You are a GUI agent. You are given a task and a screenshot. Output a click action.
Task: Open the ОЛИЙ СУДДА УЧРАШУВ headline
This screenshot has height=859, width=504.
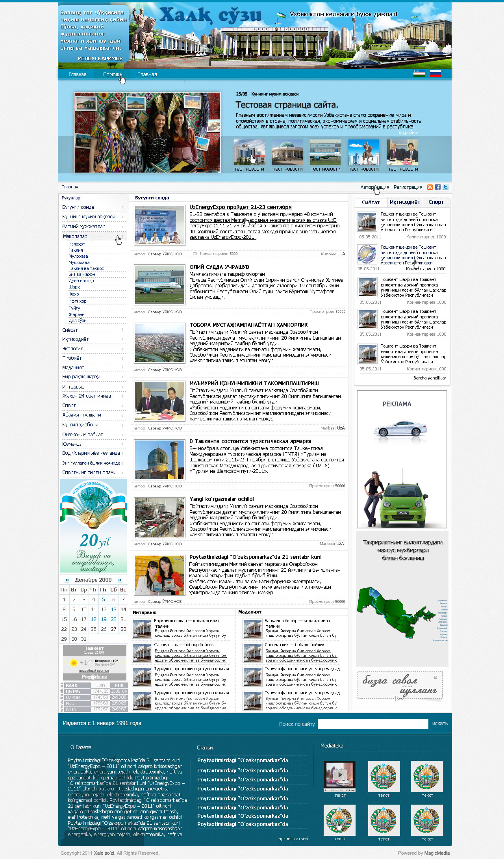[x=219, y=267]
